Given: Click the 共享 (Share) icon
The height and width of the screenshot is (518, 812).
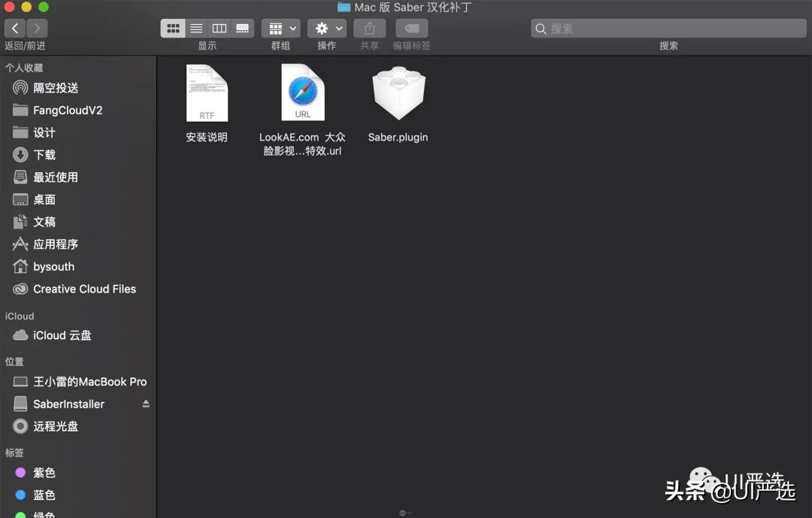Looking at the screenshot, I should pos(368,28).
